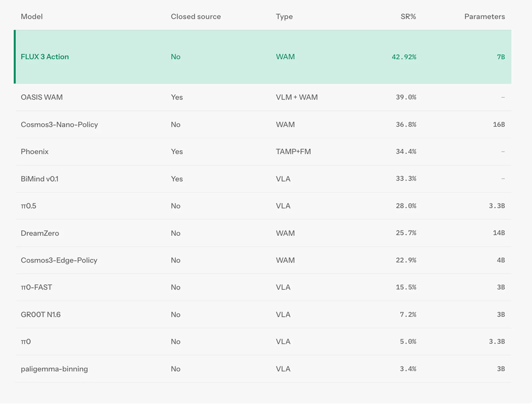Select the "paligemma-binning" model name
532x405 pixels.
[x=55, y=369]
